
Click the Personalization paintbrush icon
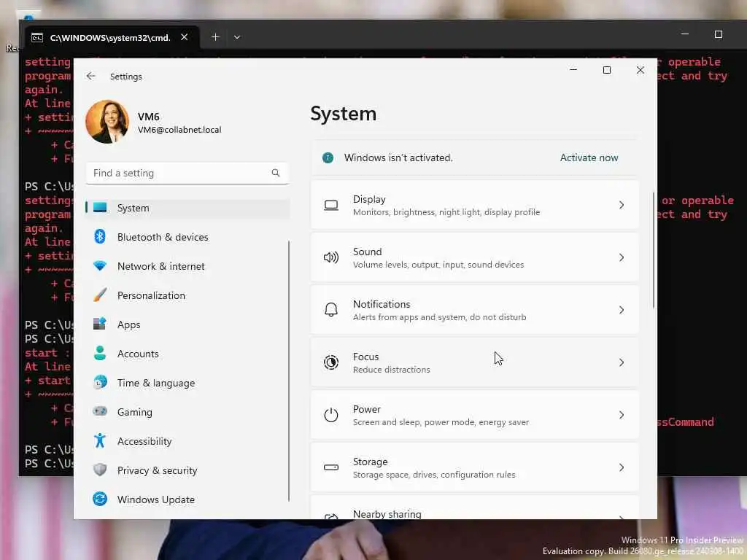coord(100,295)
